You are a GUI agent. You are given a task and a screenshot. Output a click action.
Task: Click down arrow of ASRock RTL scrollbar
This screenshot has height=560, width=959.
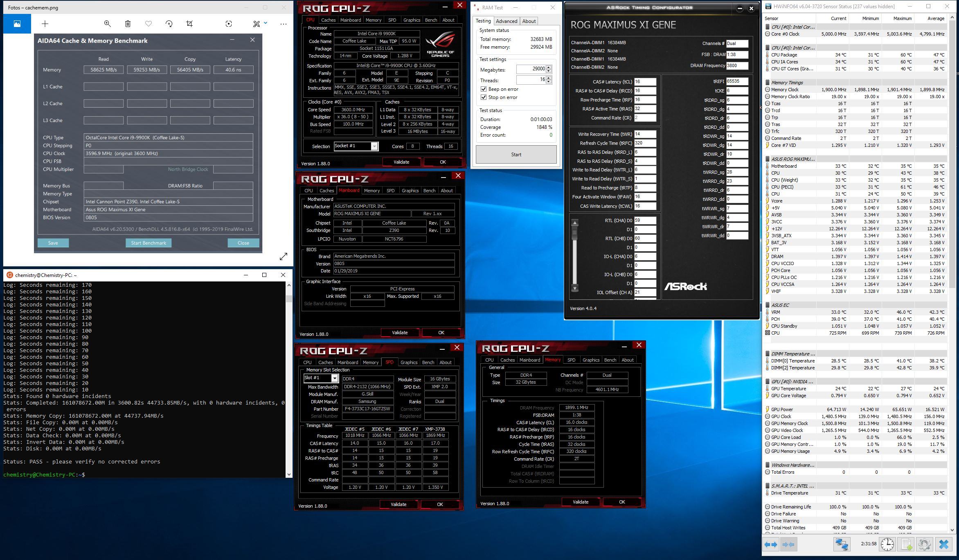click(x=575, y=288)
